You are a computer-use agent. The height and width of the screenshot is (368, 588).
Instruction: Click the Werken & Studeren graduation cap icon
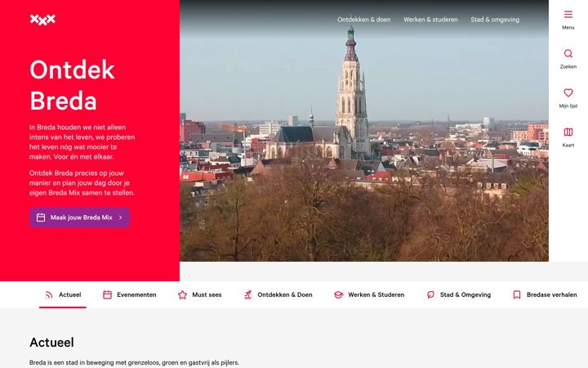click(338, 294)
